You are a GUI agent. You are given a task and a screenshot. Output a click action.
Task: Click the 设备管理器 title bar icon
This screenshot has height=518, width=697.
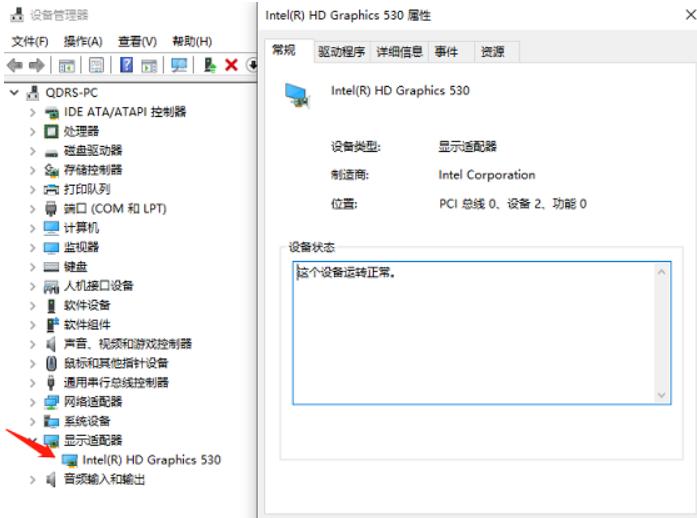point(17,15)
